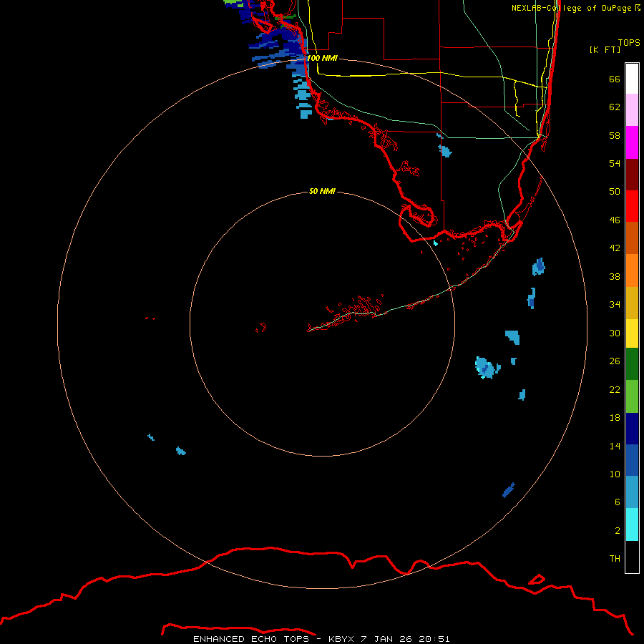Click the lime green legend swatch

632,396
